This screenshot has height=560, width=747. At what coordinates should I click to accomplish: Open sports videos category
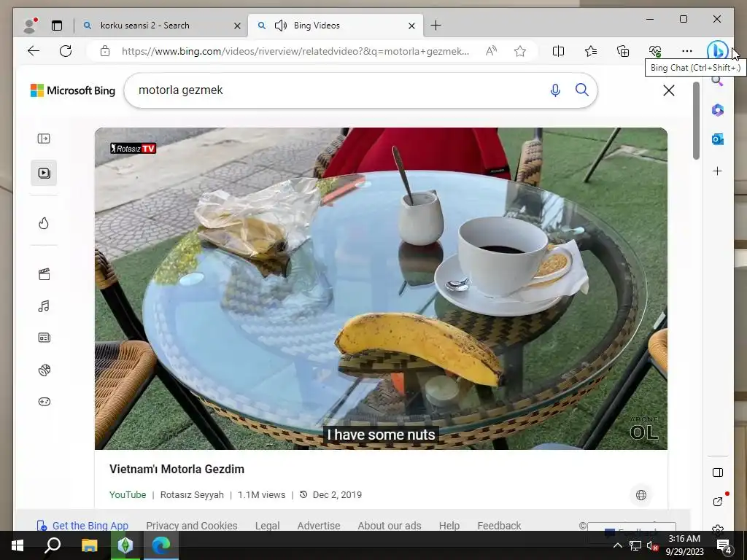[x=44, y=370]
